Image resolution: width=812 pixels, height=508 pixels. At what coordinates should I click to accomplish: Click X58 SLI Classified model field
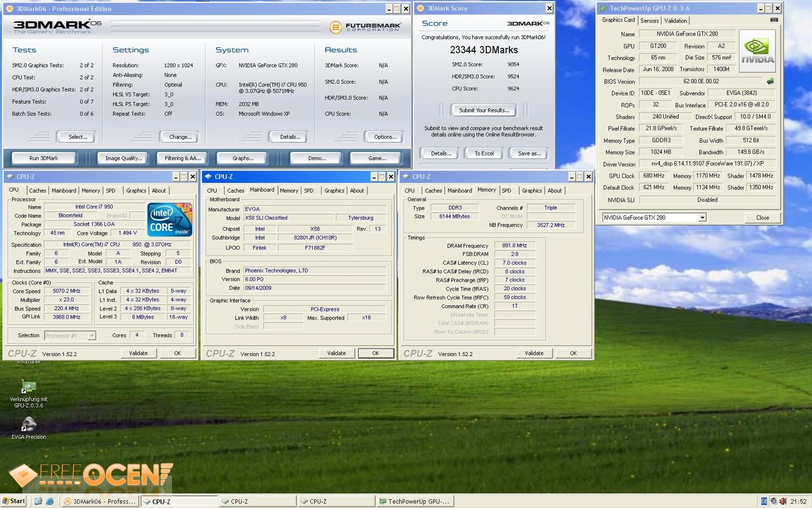click(289, 218)
